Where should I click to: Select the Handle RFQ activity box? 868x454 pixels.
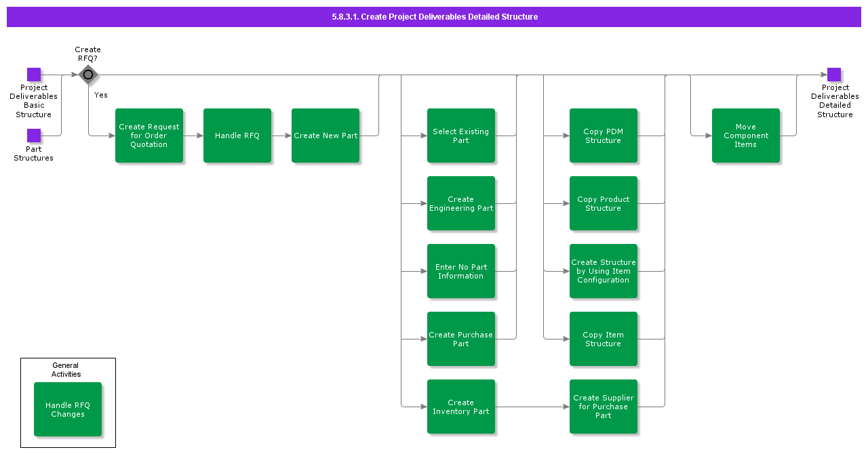coord(237,136)
